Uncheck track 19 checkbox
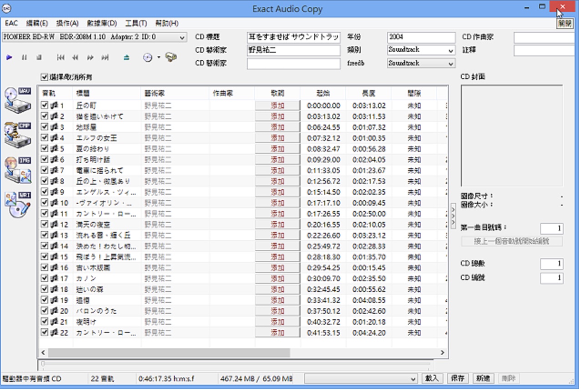Screen dimensions: 581x392 [44, 300]
